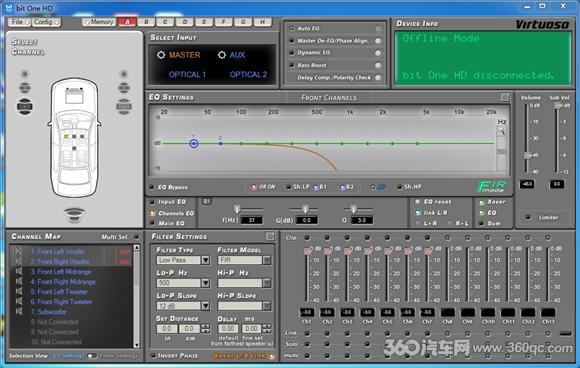
Task: Click the B2 band indicator icon
Action: coord(343,187)
